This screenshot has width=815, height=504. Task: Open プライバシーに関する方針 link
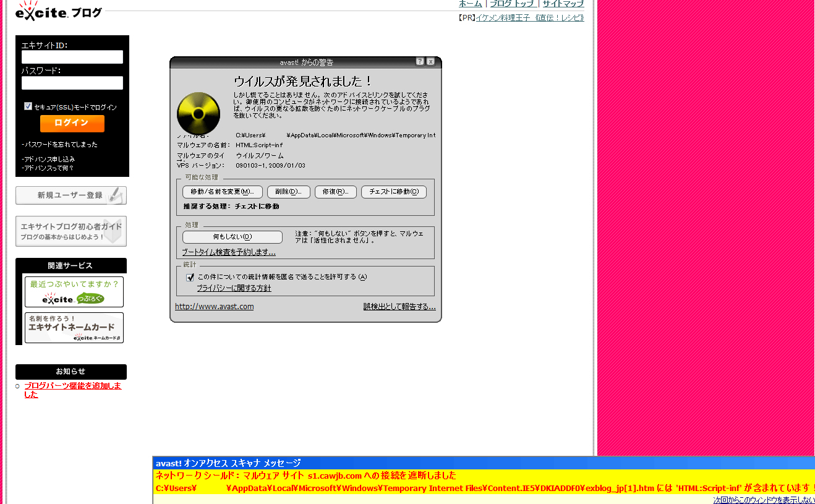[x=234, y=288]
